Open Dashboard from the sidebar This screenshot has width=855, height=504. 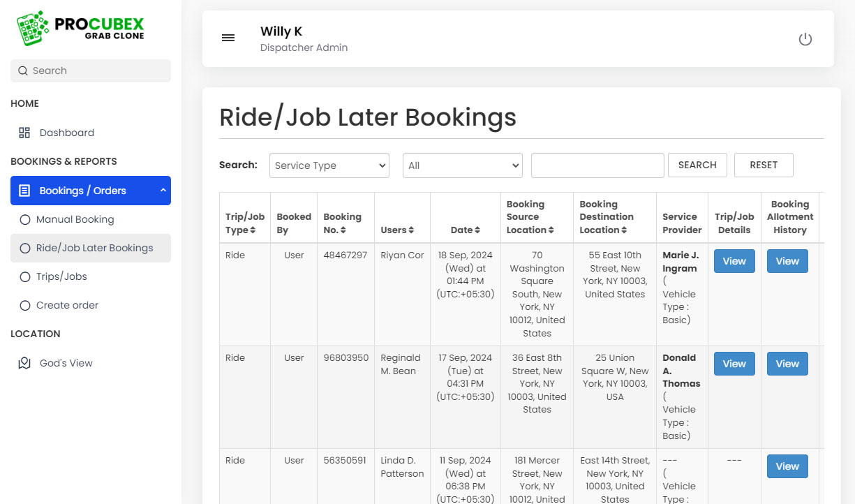[66, 133]
